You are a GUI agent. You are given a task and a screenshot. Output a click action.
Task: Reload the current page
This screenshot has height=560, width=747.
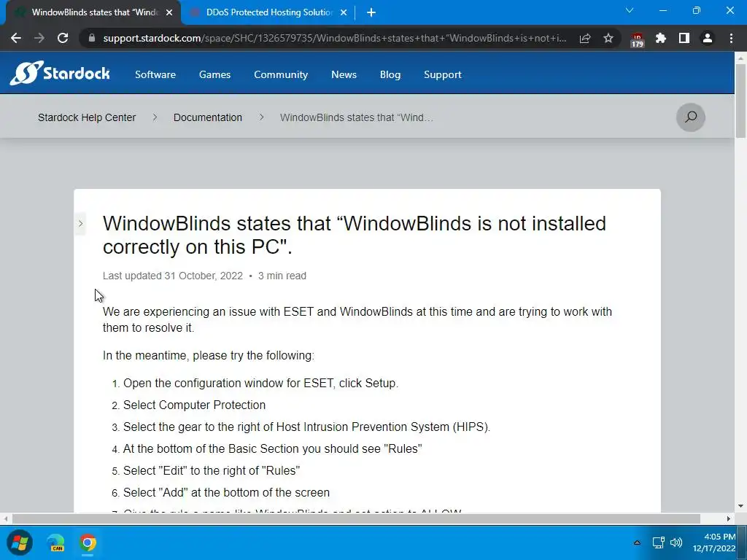point(63,38)
